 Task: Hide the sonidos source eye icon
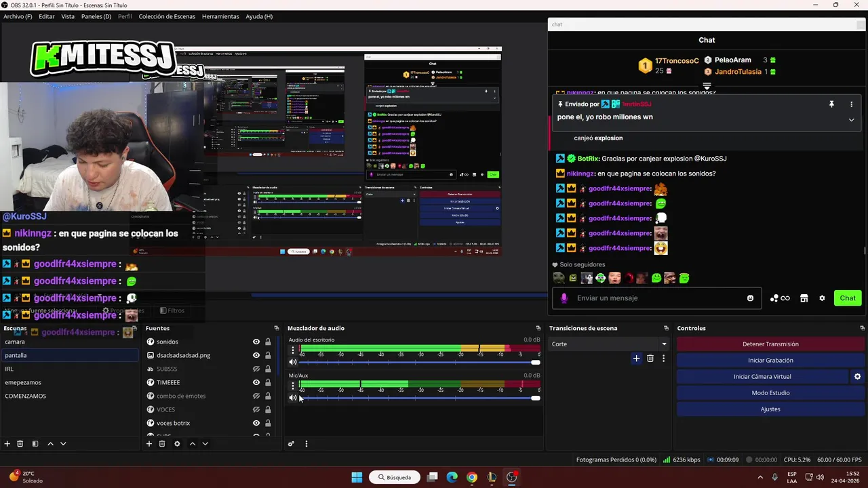256,342
